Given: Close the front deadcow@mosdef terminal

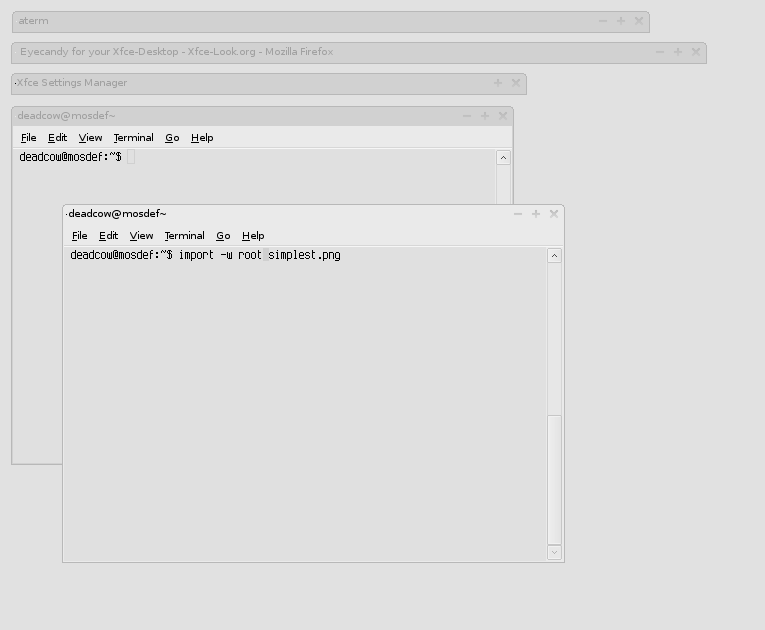Looking at the screenshot, I should 554,214.
